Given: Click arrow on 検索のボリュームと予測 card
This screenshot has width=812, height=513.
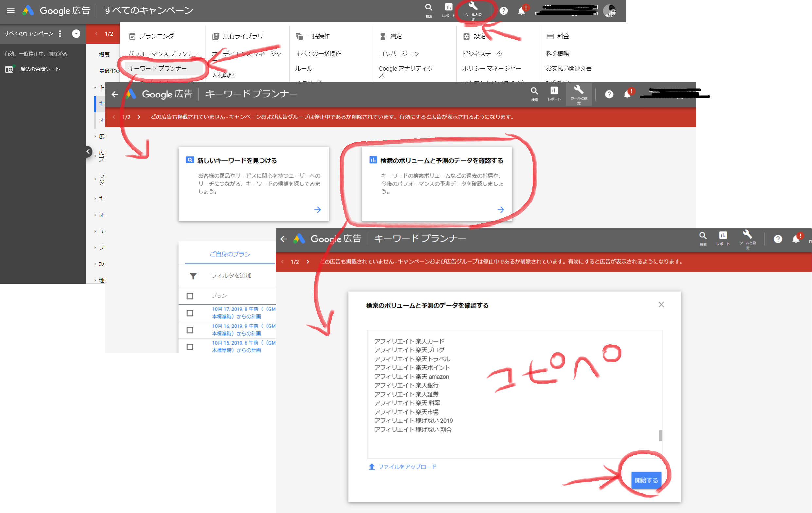Looking at the screenshot, I should click(x=501, y=210).
